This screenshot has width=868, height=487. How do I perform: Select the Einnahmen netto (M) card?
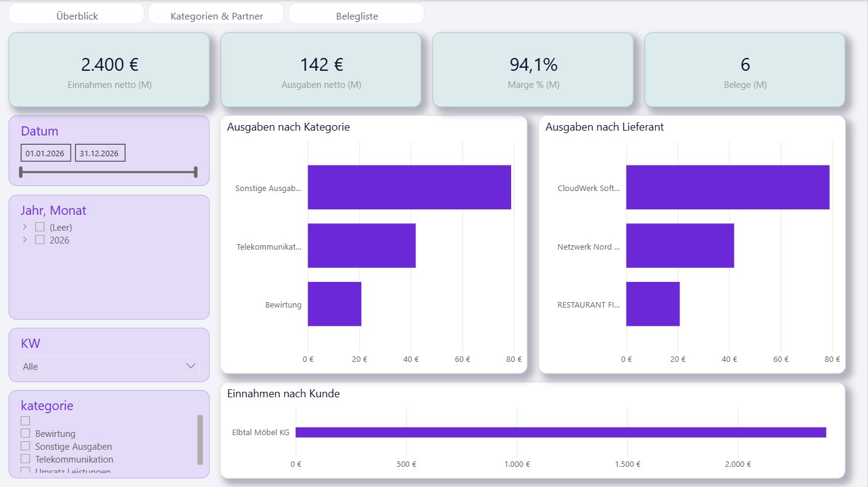click(x=109, y=70)
